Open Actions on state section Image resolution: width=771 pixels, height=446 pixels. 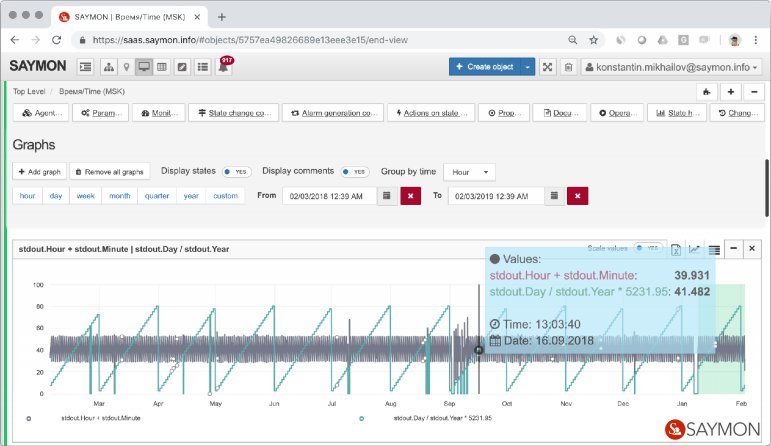coord(431,113)
